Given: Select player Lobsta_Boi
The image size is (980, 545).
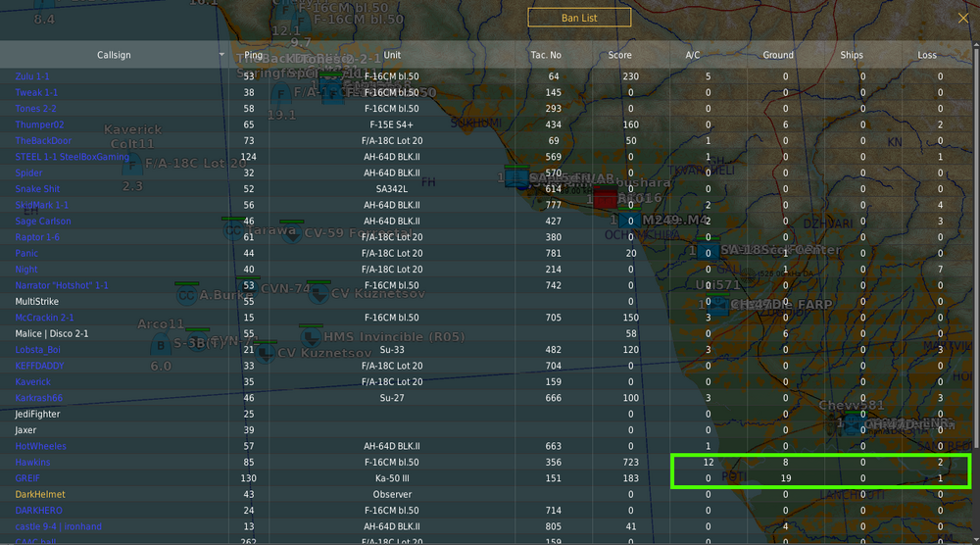Looking at the screenshot, I should [x=37, y=349].
